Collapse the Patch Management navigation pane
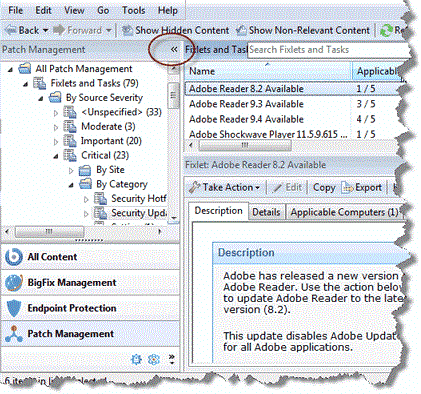The height and width of the screenshot is (394, 421). click(x=174, y=50)
